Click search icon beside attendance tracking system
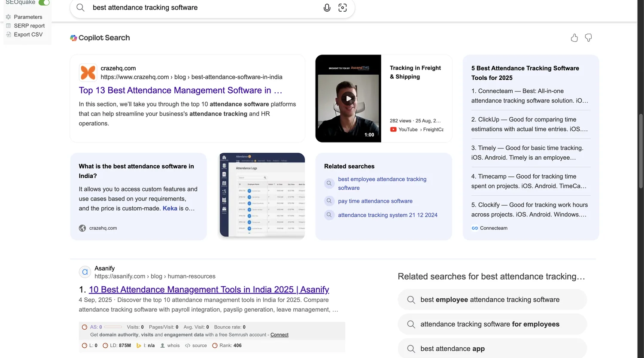The height and width of the screenshot is (358, 644). (x=329, y=215)
